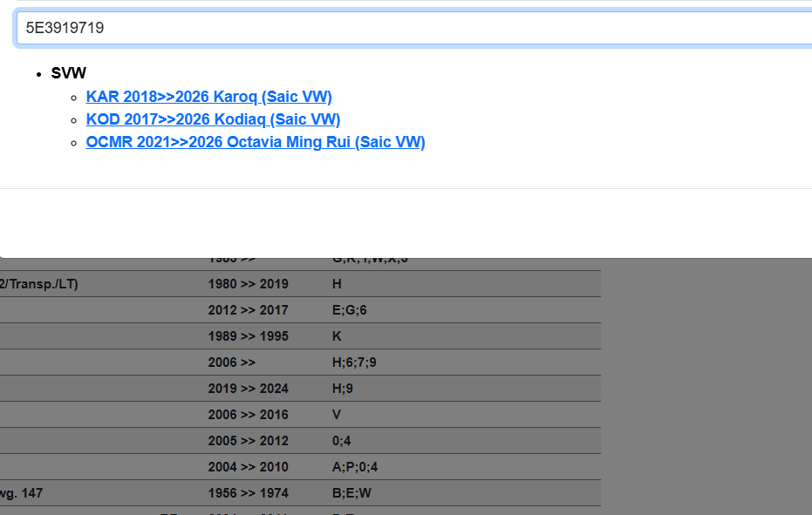
Task: Click the 2006 >> 2016 year cell
Action: point(248,415)
